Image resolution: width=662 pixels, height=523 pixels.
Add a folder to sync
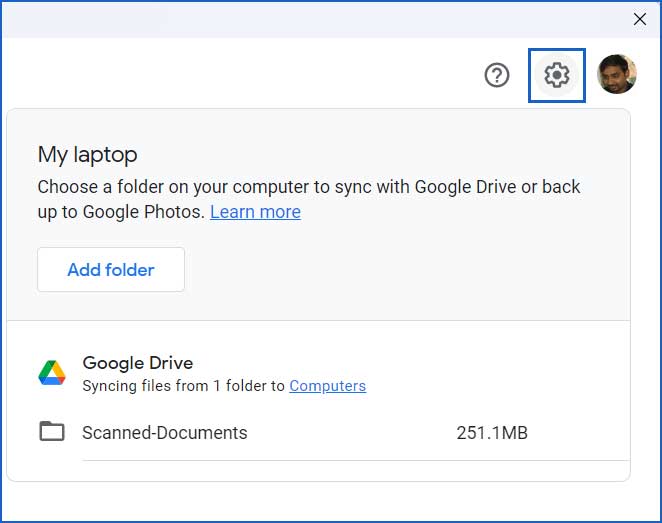tap(111, 269)
